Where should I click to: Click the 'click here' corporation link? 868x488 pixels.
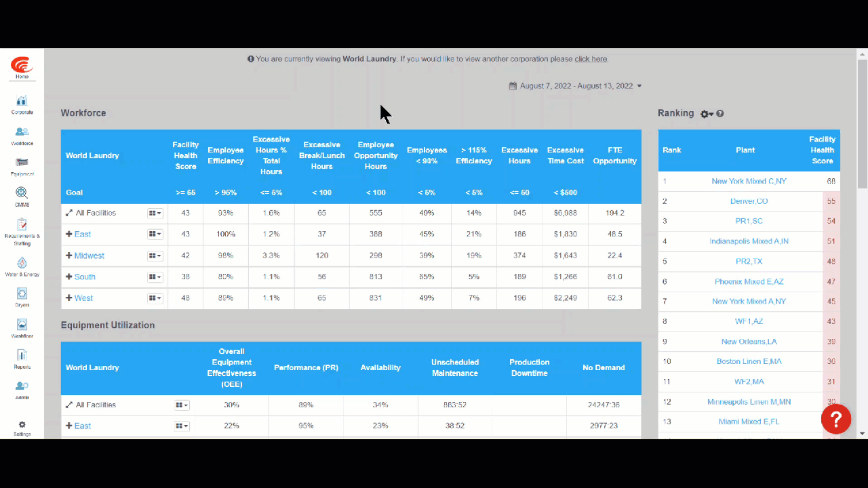(x=591, y=59)
